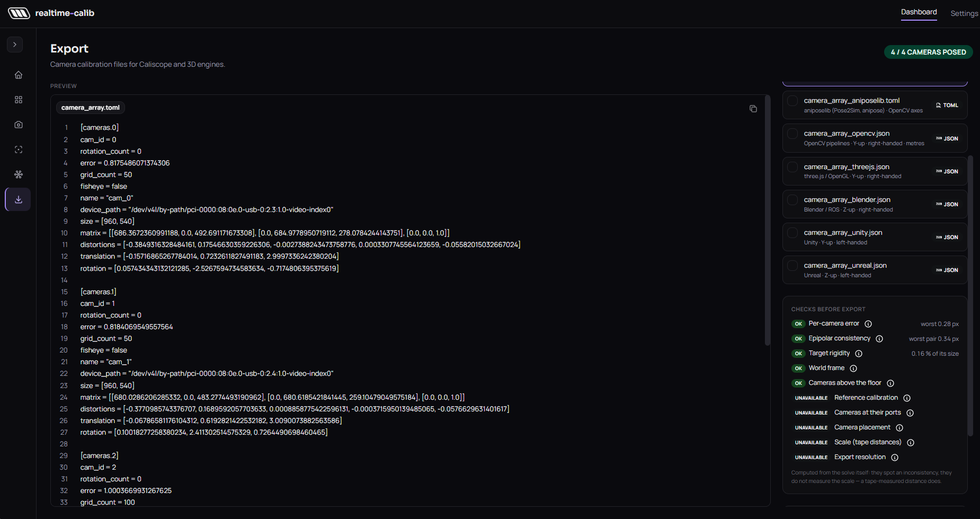Click the code preview vertical scrollbar

point(767,221)
